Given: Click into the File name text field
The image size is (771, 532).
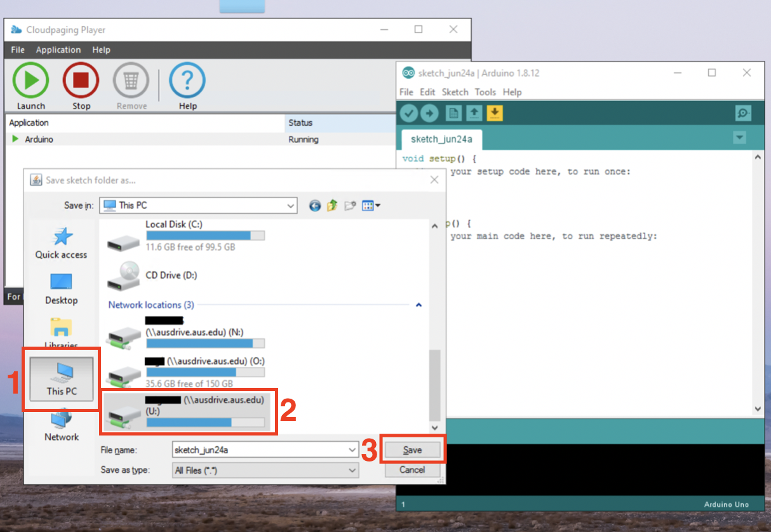Looking at the screenshot, I should 260,450.
